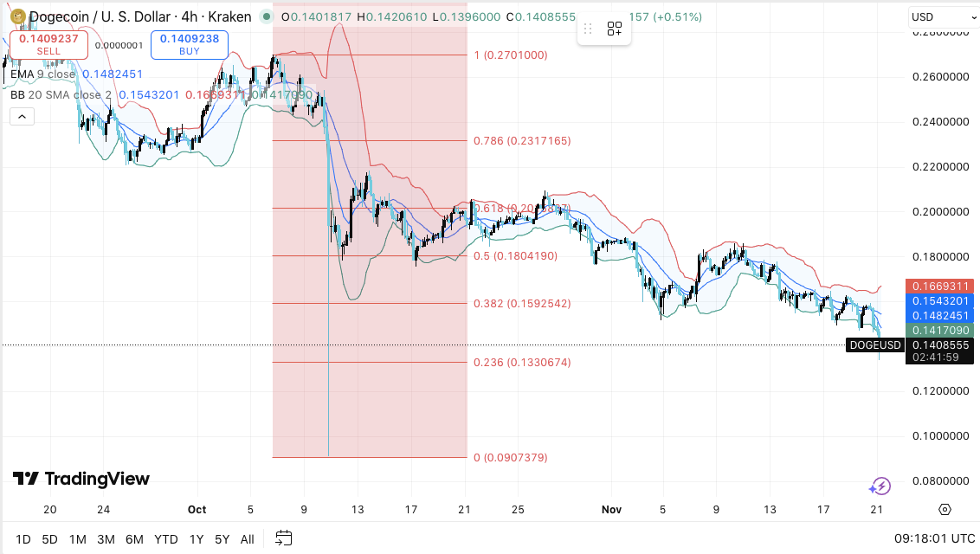
Task: Select the EMA 9 close indicator legend
Action: pos(43,74)
